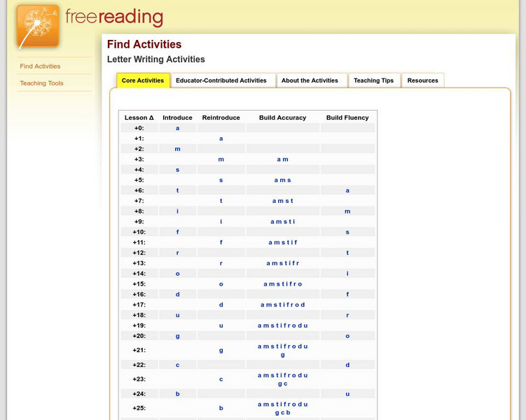This screenshot has width=526, height=420.
Task: Open Reintroduce 'b' link in row +25
Action: point(221,408)
